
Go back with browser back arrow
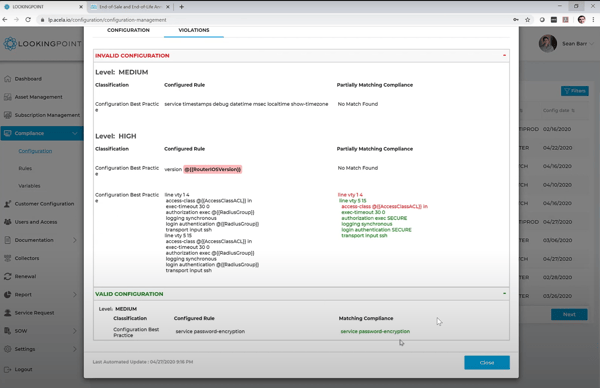(x=5, y=20)
